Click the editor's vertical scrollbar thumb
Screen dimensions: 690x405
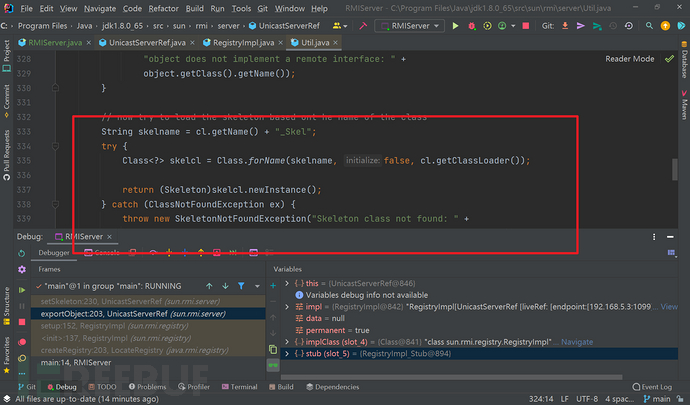click(x=675, y=169)
